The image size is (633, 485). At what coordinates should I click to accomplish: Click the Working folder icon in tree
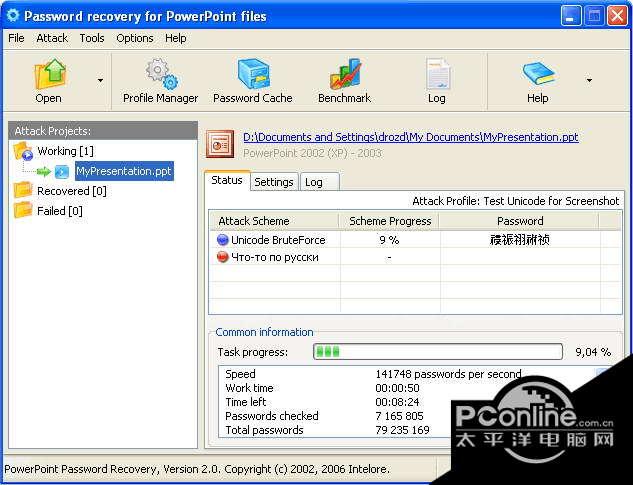pos(23,151)
